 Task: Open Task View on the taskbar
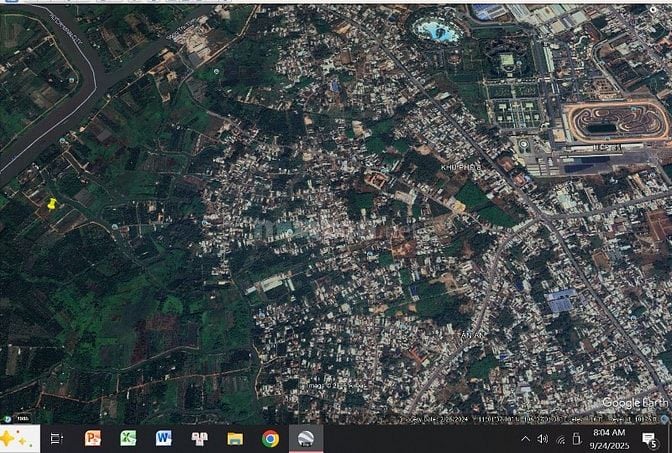(x=56, y=438)
